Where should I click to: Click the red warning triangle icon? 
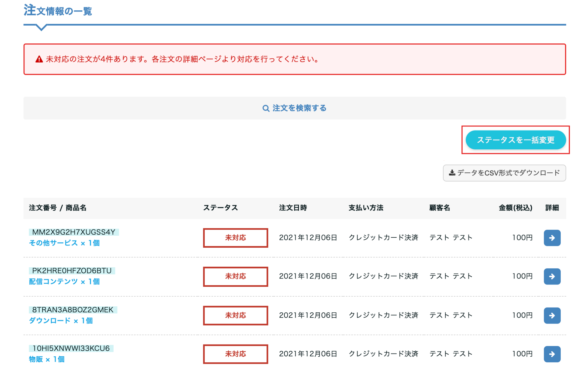tap(39, 59)
